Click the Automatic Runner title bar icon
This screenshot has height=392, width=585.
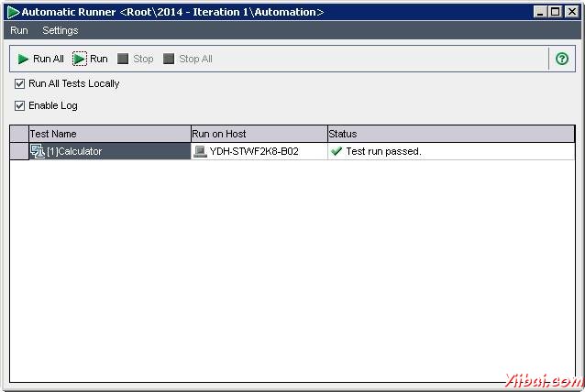tap(13, 12)
